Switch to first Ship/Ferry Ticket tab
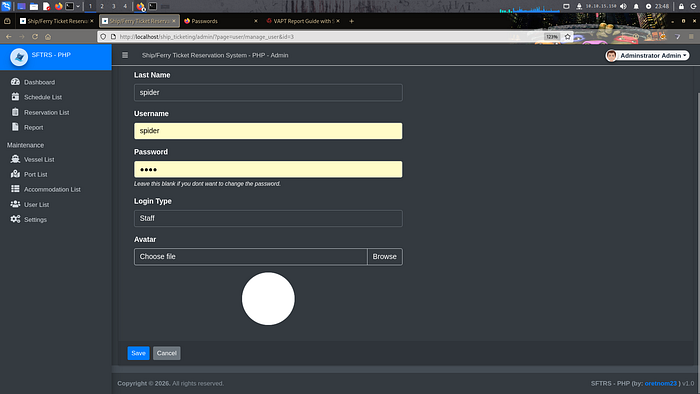This screenshot has height=394, width=700. click(57, 21)
